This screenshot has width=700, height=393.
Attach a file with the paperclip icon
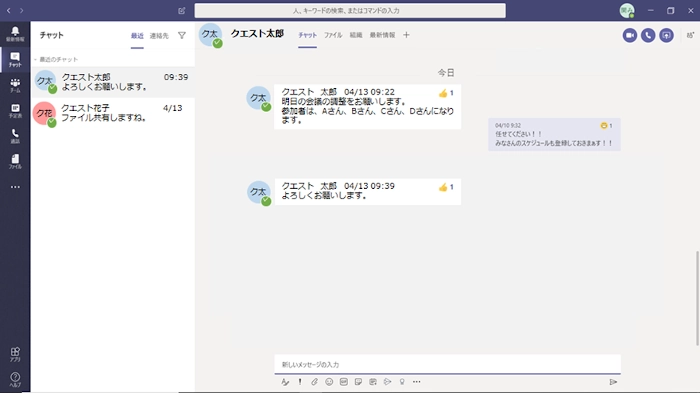314,382
